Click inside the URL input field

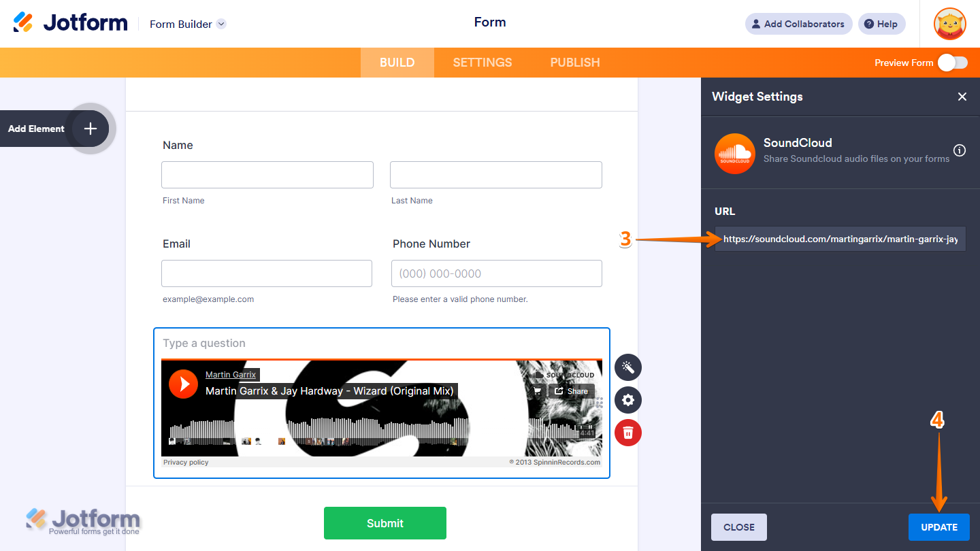click(840, 239)
